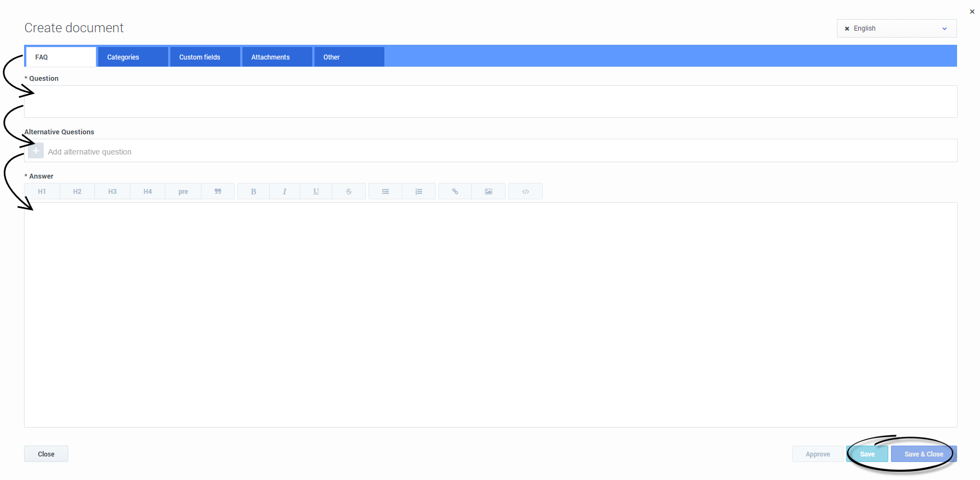Apply preformatted text style with pre button

[x=183, y=192]
